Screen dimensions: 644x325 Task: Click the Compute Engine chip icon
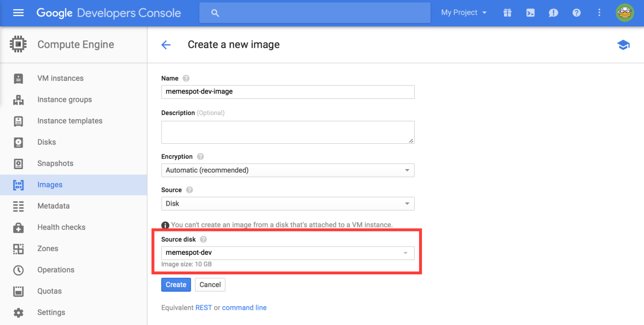18,44
